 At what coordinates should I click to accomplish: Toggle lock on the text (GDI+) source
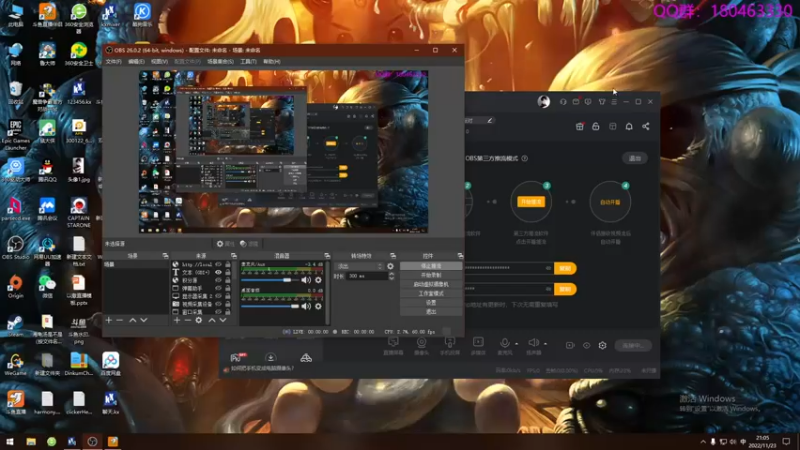pos(228,272)
